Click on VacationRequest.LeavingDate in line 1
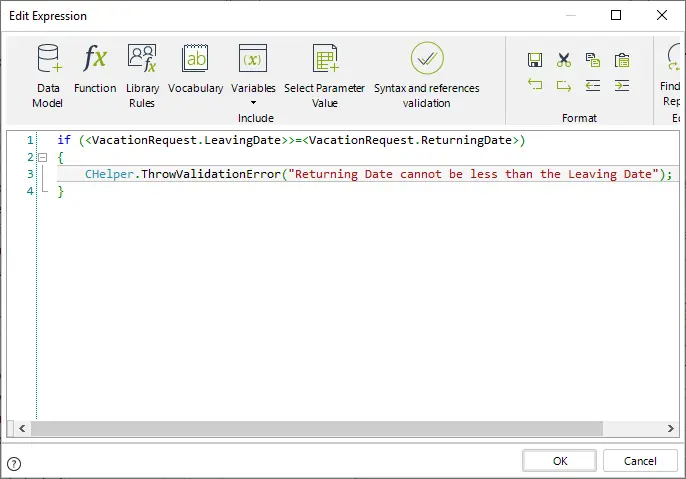686x479 pixels. coord(187,140)
